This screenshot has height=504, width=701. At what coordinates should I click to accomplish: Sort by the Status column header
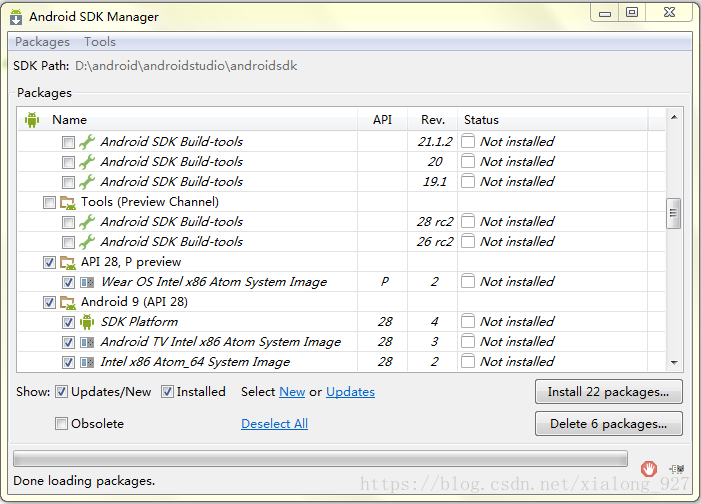click(553, 119)
